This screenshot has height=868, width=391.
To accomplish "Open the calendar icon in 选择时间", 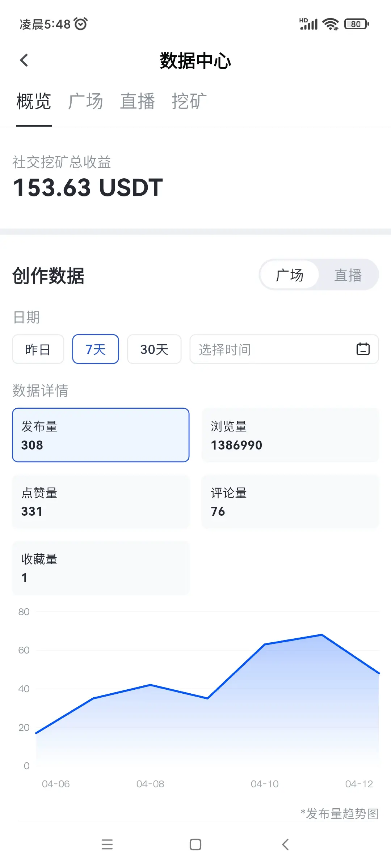I will (x=363, y=349).
